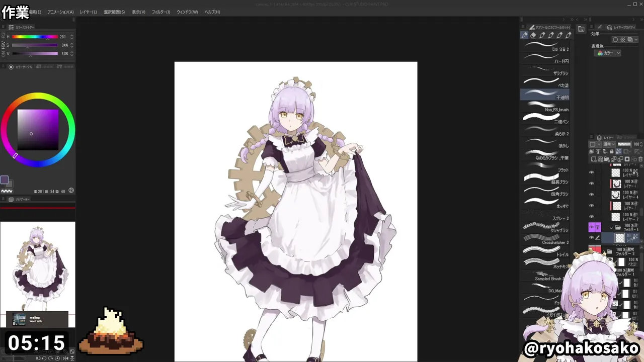Open the レイヤー(L) menu

(88, 12)
